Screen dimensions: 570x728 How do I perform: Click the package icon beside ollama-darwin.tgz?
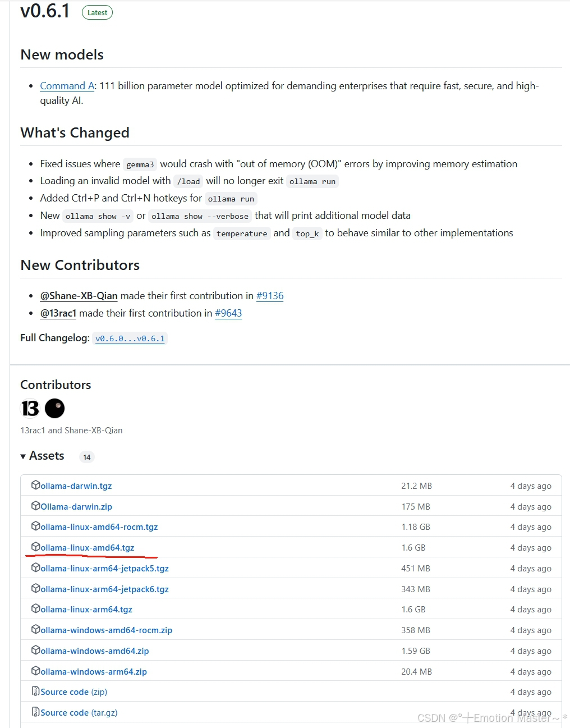tap(36, 486)
